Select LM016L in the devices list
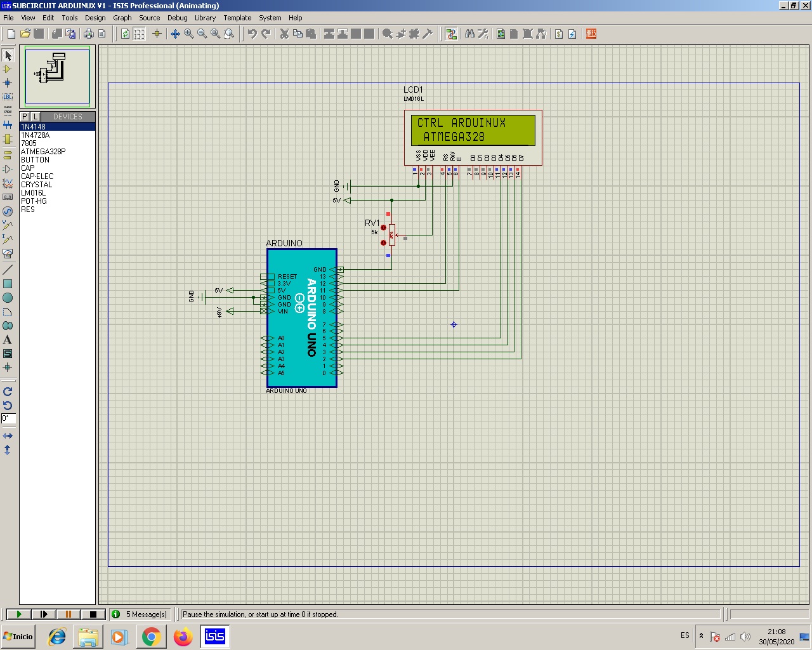 pyautogui.click(x=33, y=193)
